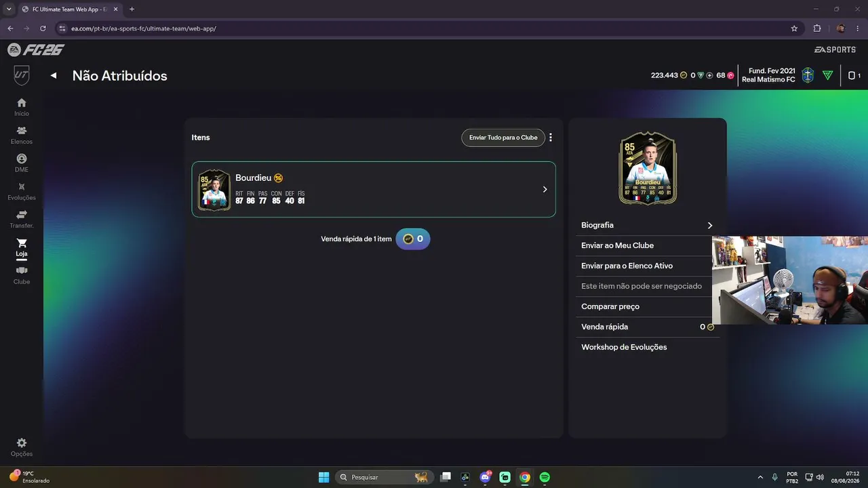Open Spotify from the taskbar

[x=545, y=477]
